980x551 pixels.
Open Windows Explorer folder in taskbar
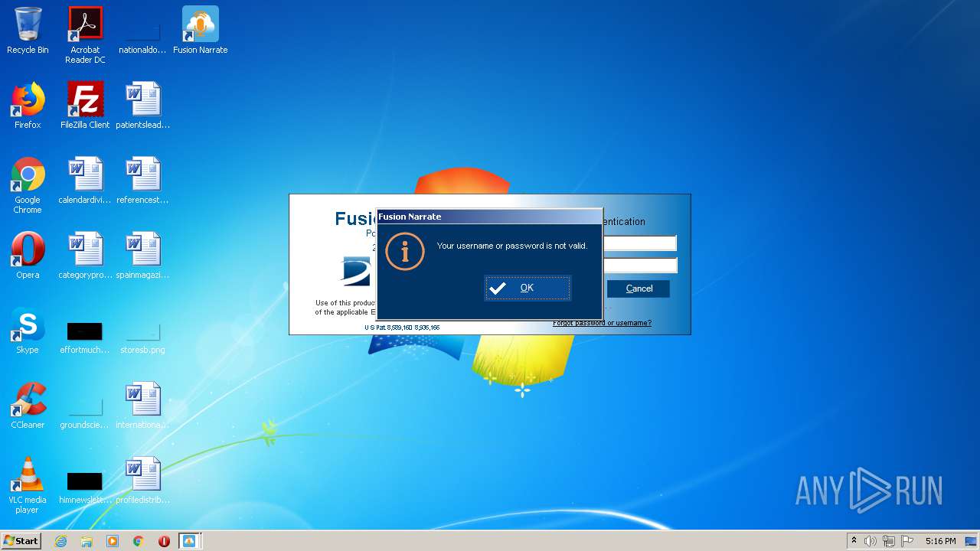pyautogui.click(x=87, y=541)
